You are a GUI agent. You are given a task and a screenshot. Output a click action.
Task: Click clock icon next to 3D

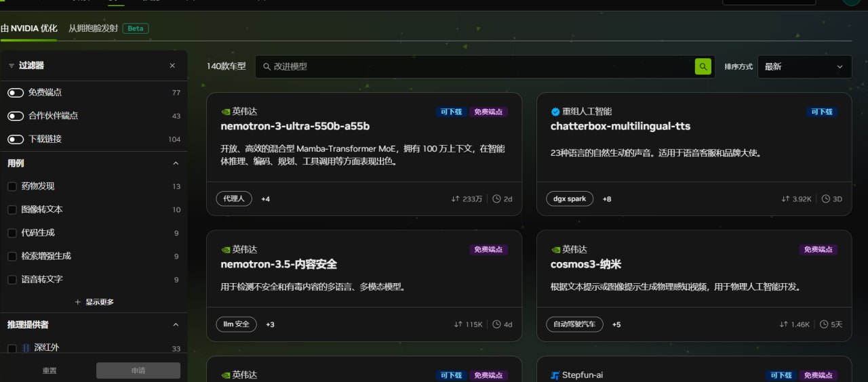coord(826,199)
